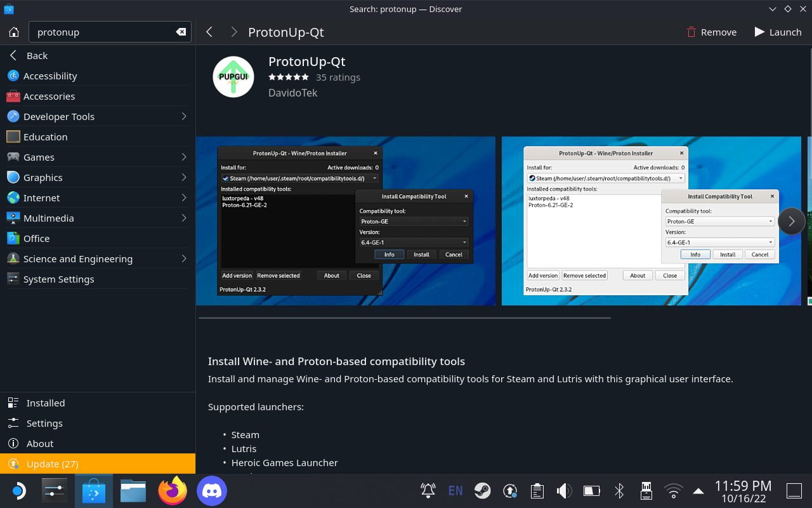This screenshot has width=812, height=508.
Task: Go forward using the toolbar forward arrow
Action: [234, 32]
